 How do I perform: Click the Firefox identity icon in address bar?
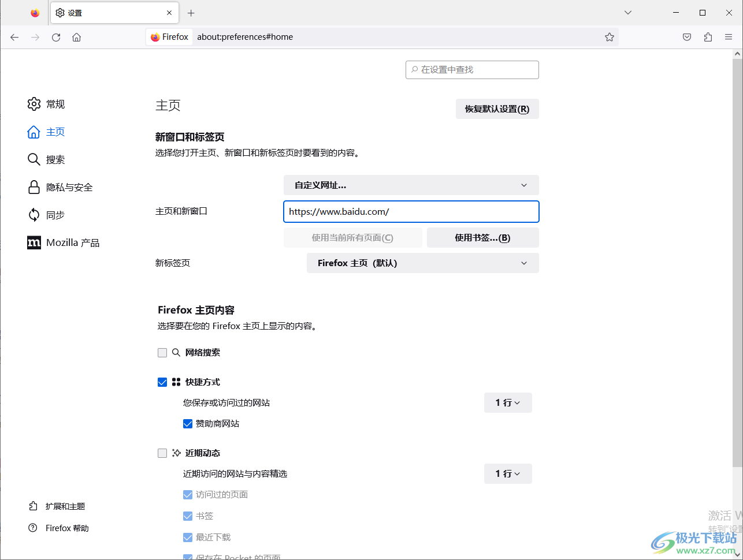(x=170, y=37)
